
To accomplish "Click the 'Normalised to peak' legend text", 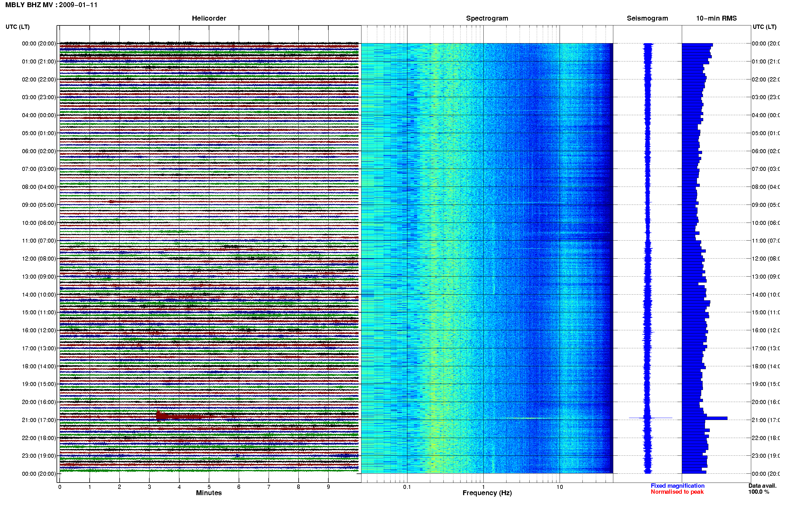I will pos(677,492).
